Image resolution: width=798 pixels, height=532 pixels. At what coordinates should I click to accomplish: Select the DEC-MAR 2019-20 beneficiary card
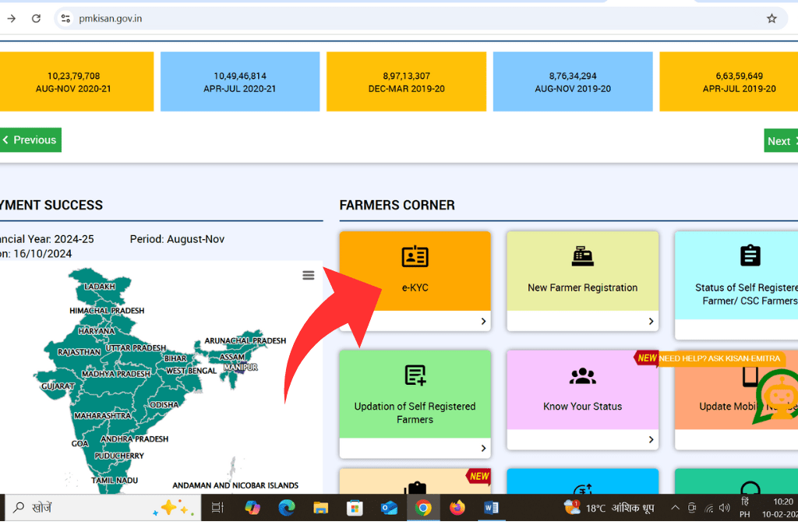coord(406,81)
